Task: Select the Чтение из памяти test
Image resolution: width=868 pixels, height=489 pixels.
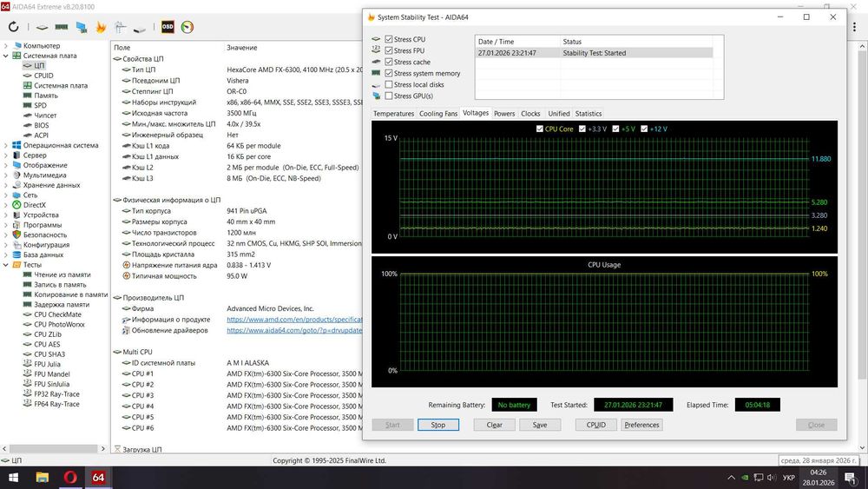Action: (62, 274)
